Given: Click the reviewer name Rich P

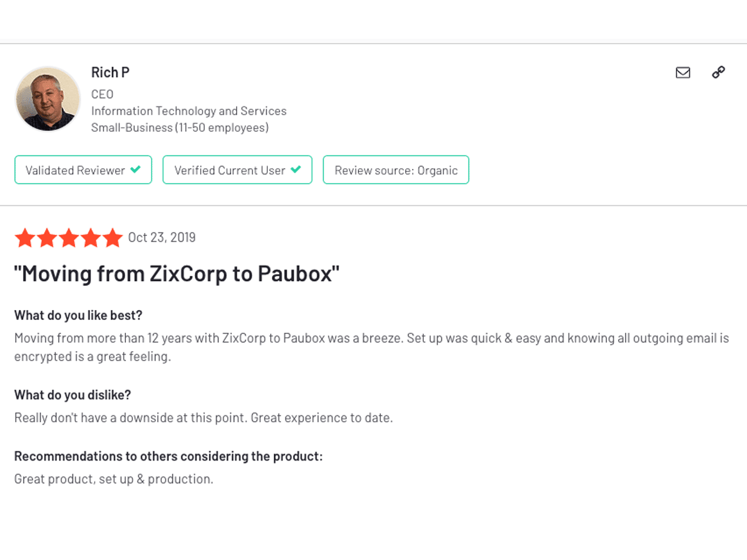Looking at the screenshot, I should pyautogui.click(x=110, y=72).
